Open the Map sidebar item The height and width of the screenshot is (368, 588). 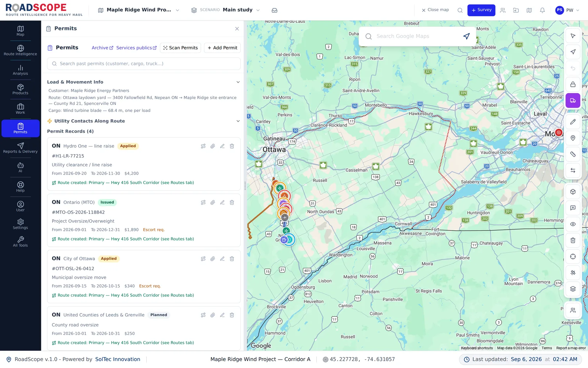click(x=21, y=31)
